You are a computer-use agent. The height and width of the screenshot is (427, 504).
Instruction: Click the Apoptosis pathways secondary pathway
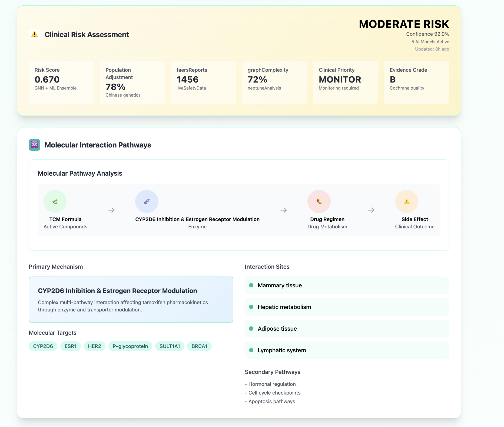click(272, 401)
